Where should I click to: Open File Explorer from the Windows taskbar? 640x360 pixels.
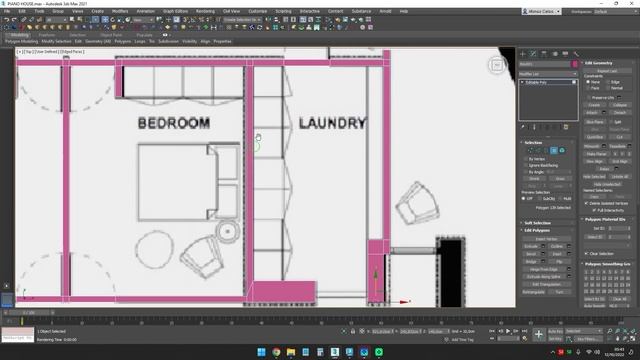click(291, 352)
